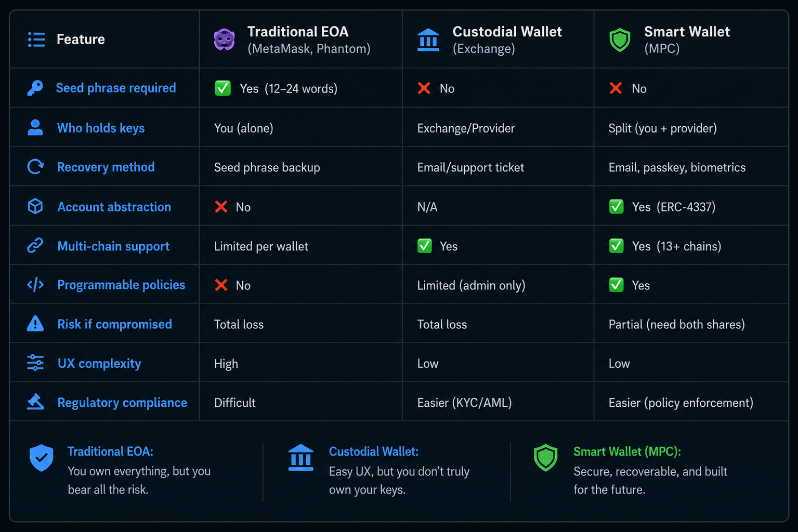798x532 pixels.
Task: Click the green shield icon beside Smart Wallet (MPC) header
Action: [620, 40]
